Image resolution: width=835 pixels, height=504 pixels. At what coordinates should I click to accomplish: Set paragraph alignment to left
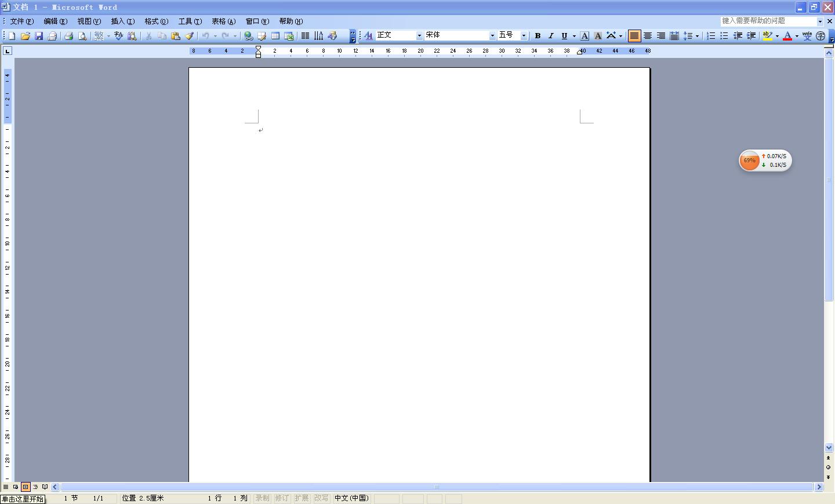[634, 36]
